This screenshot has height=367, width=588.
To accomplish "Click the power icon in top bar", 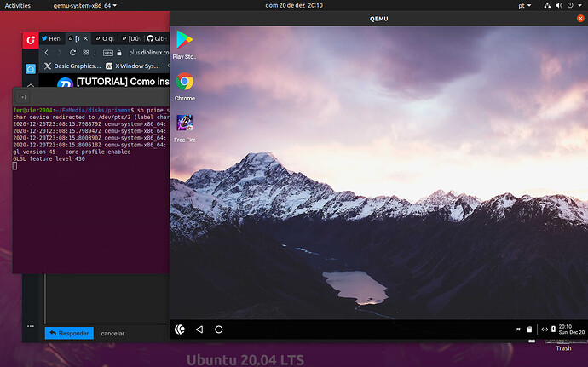I will pyautogui.click(x=570, y=5).
